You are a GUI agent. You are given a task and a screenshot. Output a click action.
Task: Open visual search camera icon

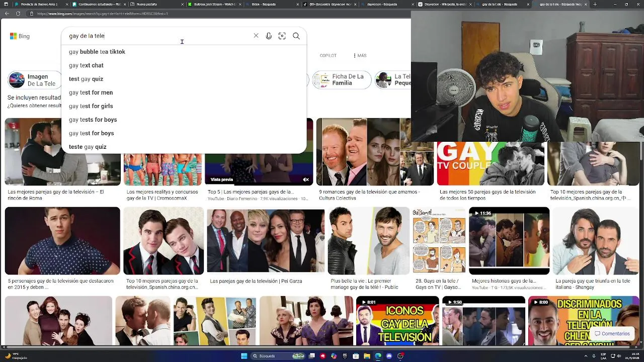tap(282, 36)
